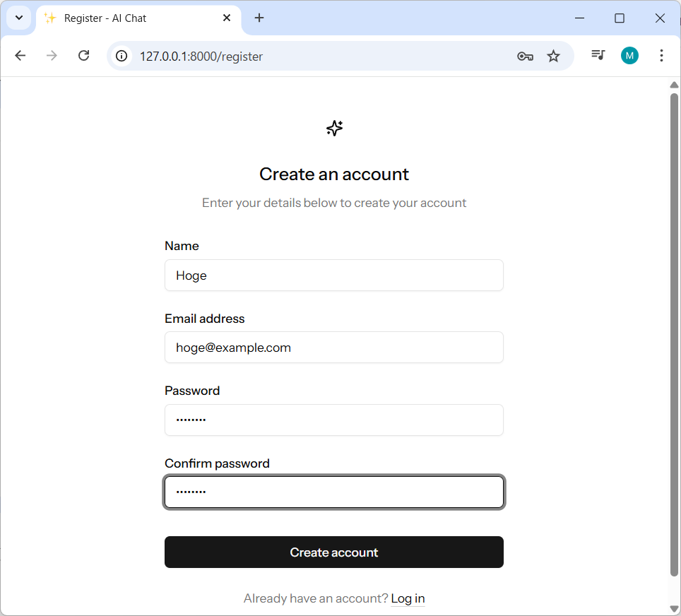Open the Chrome three-dot menu
The width and height of the screenshot is (681, 616).
tap(661, 55)
